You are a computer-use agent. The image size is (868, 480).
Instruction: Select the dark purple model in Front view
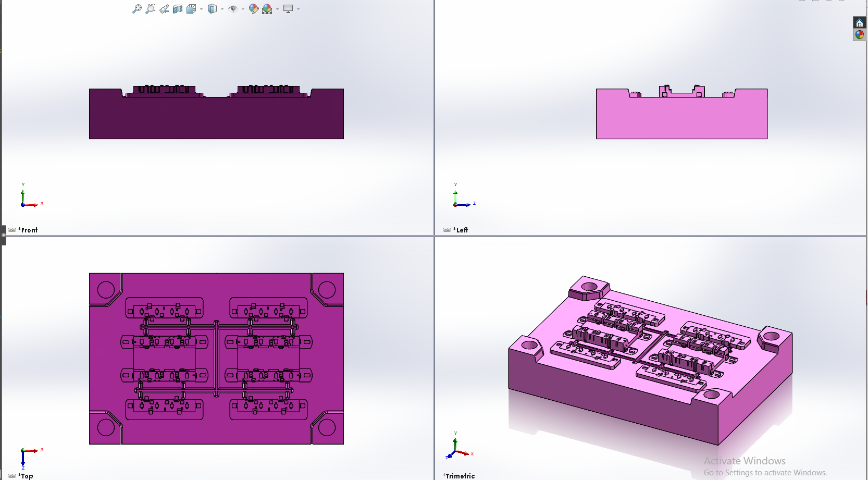click(x=216, y=117)
